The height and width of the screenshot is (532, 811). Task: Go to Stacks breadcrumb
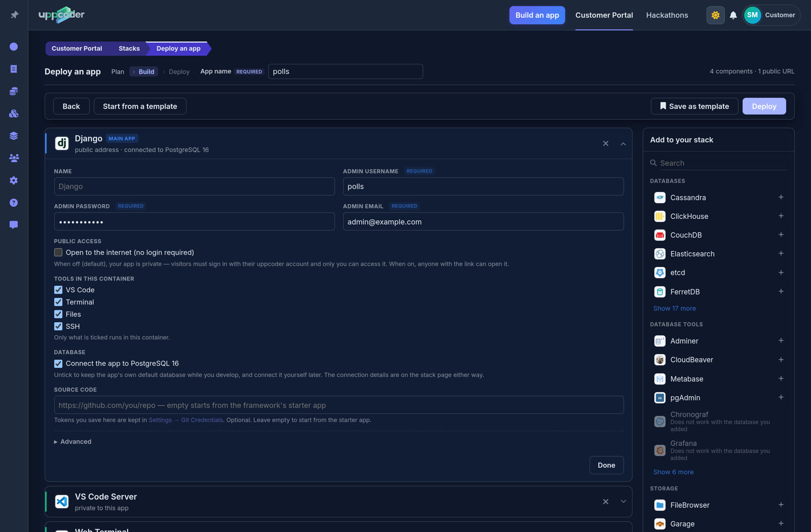(x=129, y=49)
